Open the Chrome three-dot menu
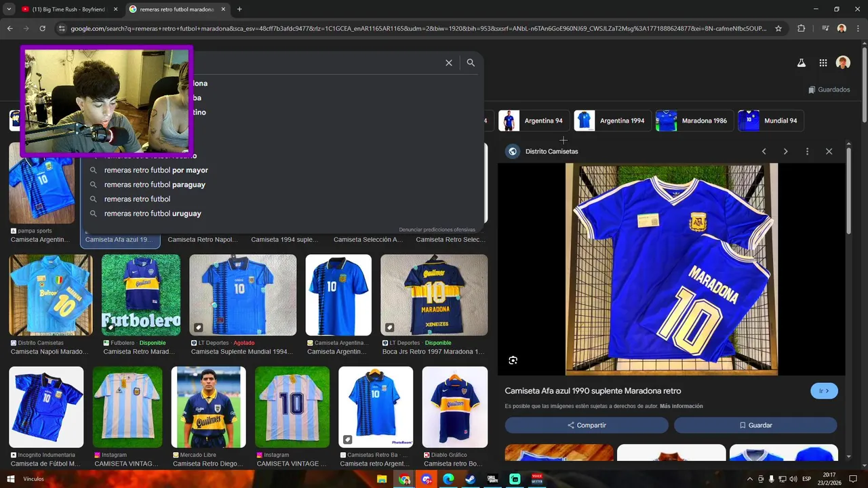868x488 pixels. (x=858, y=28)
